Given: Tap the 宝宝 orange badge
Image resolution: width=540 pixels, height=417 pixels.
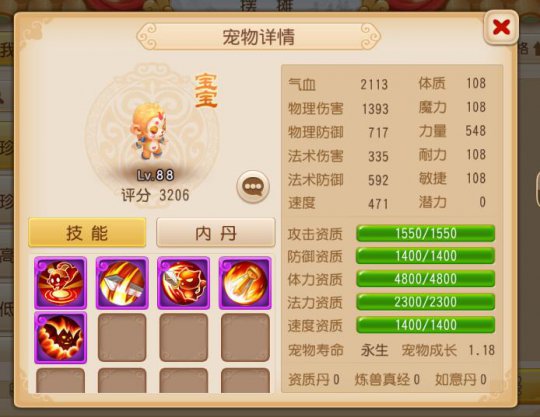Looking at the screenshot, I should pyautogui.click(x=206, y=90).
